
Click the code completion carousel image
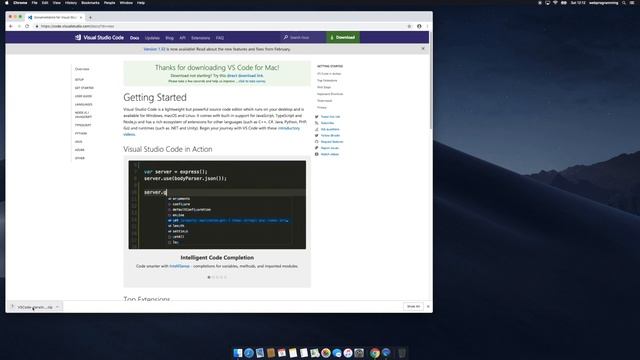[217, 204]
